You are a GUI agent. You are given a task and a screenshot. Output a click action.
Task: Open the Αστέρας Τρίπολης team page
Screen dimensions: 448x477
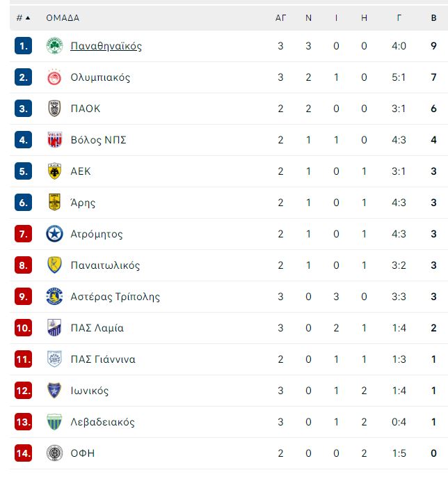click(x=115, y=297)
